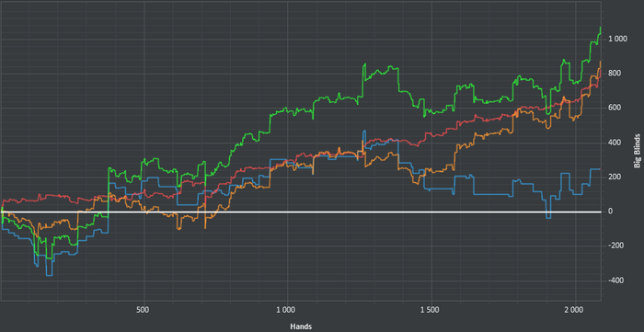
Task: Click the 500 x-axis label
Action: pyautogui.click(x=142, y=309)
